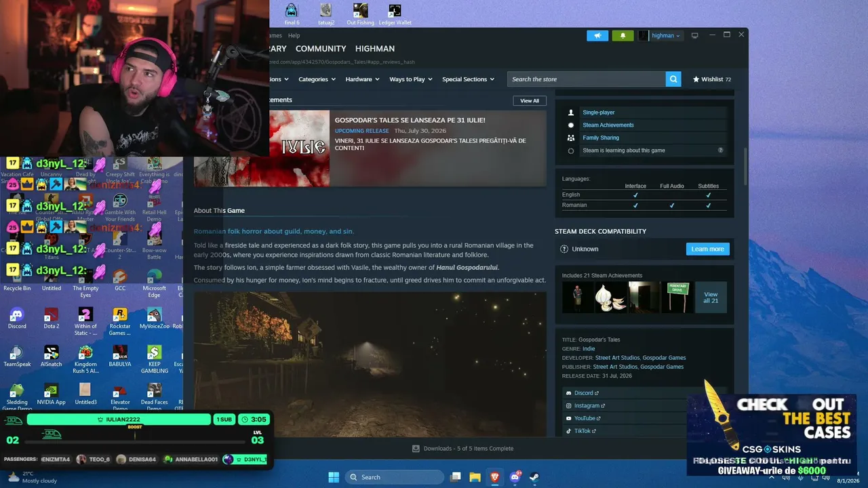The height and width of the screenshot is (488, 868).
Task: Open Discord from the taskbar
Action: tap(515, 477)
